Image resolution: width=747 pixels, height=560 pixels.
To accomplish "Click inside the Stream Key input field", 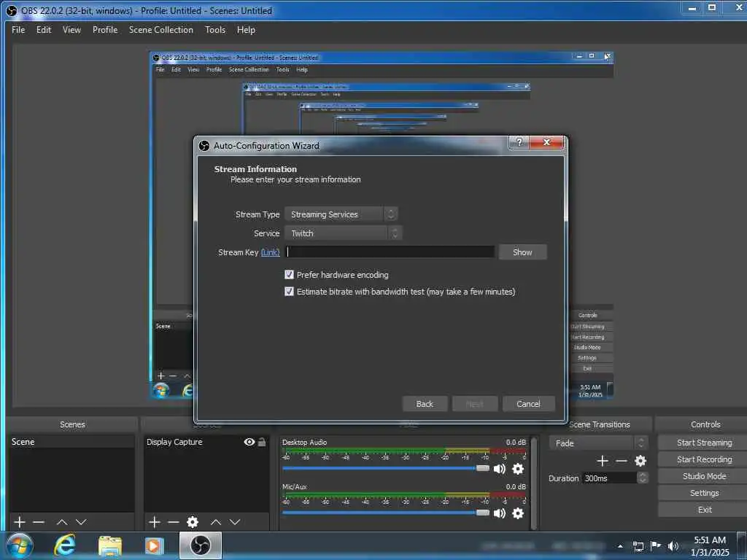I will click(x=390, y=252).
